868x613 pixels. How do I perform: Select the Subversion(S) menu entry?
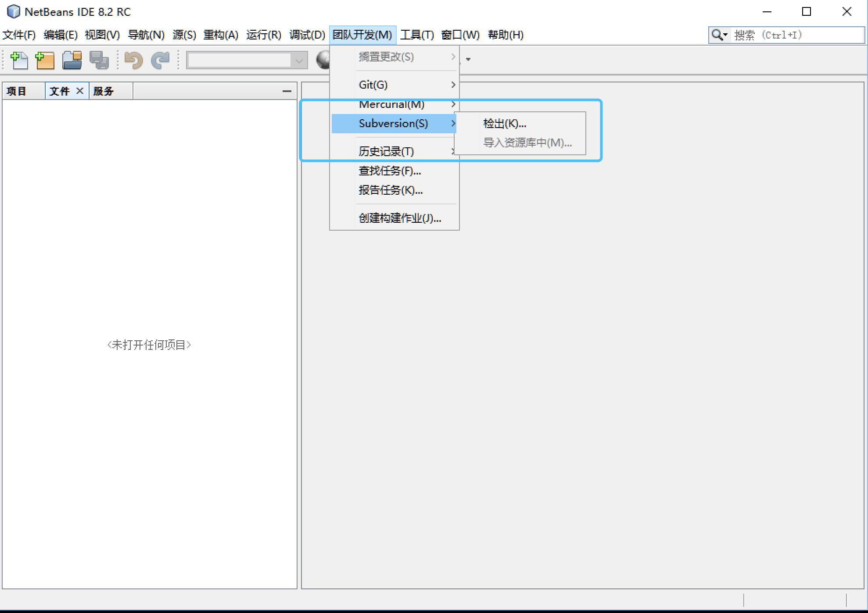[395, 123]
